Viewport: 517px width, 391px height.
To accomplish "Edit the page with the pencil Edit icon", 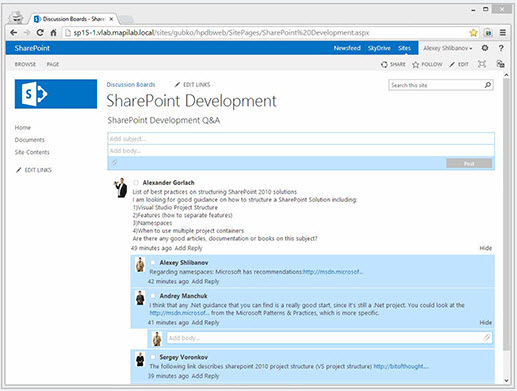I will (452, 64).
